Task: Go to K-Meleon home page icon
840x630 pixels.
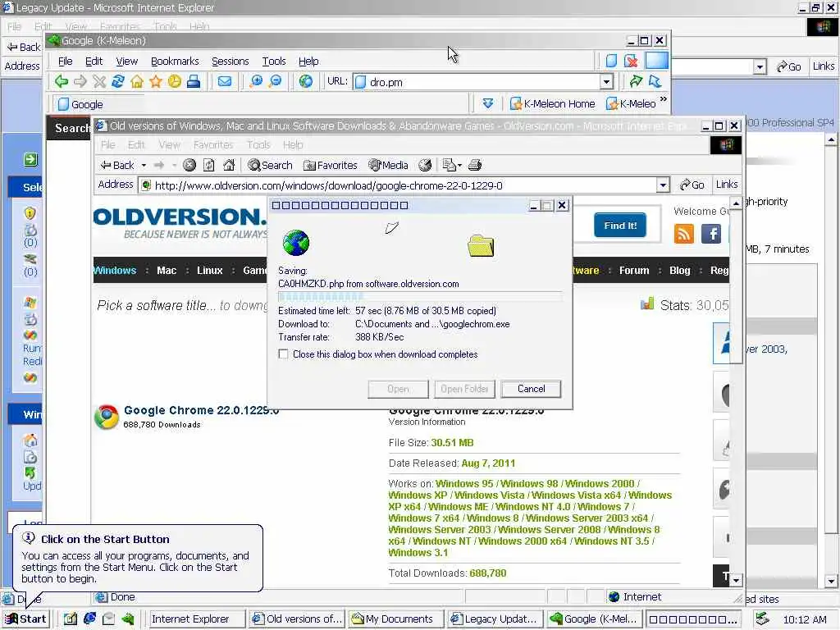Action: click(137, 81)
